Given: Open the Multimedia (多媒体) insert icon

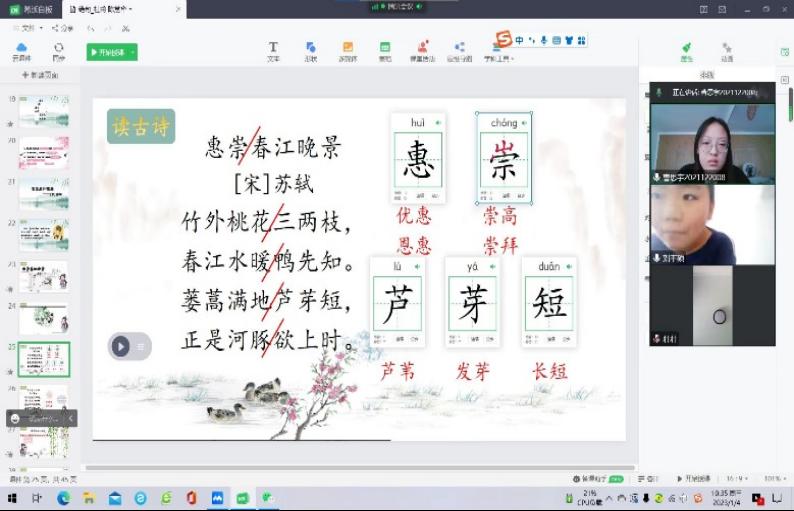Looking at the screenshot, I should point(347,50).
